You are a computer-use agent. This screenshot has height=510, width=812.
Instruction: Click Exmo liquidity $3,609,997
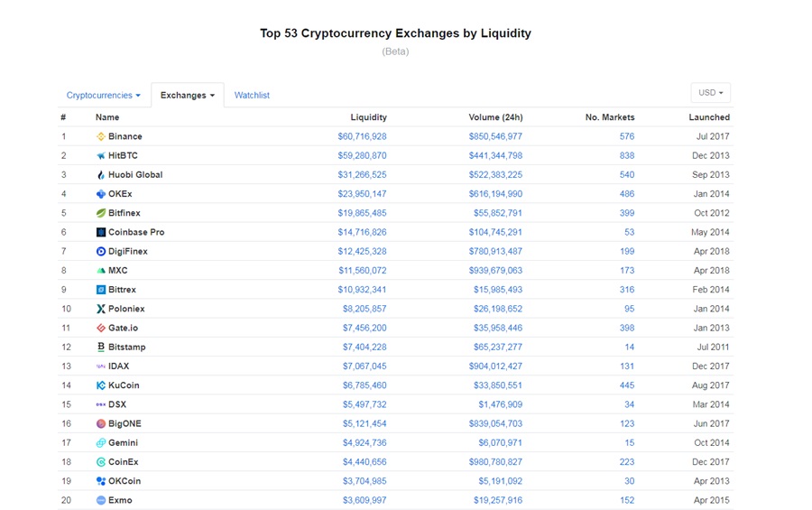tap(364, 500)
